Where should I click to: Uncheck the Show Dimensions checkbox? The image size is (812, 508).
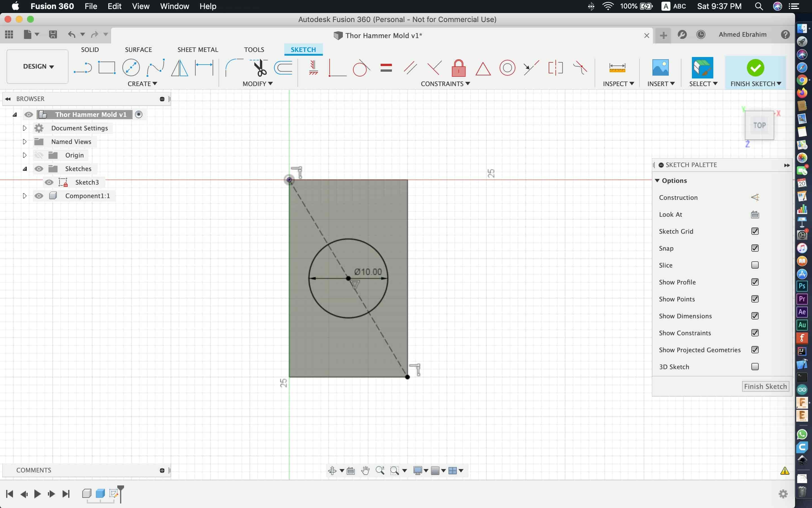755,316
